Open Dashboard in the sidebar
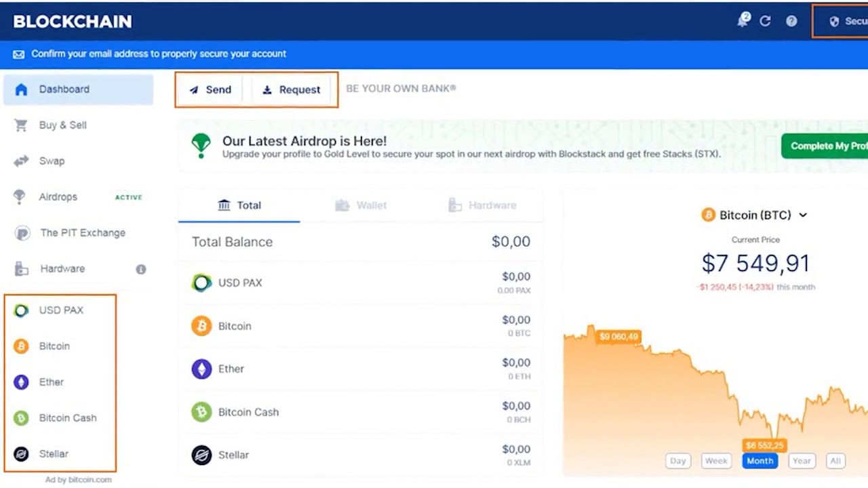This screenshot has width=868, height=488. 79,89
